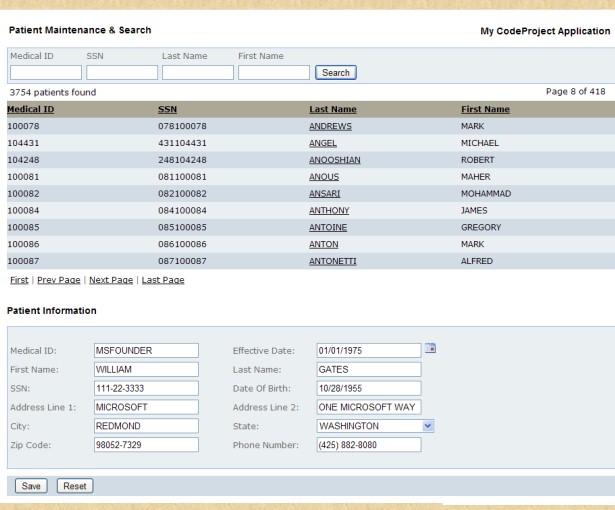The image size is (615, 510).
Task: Click the Patient Information heading
Action: click(x=52, y=311)
